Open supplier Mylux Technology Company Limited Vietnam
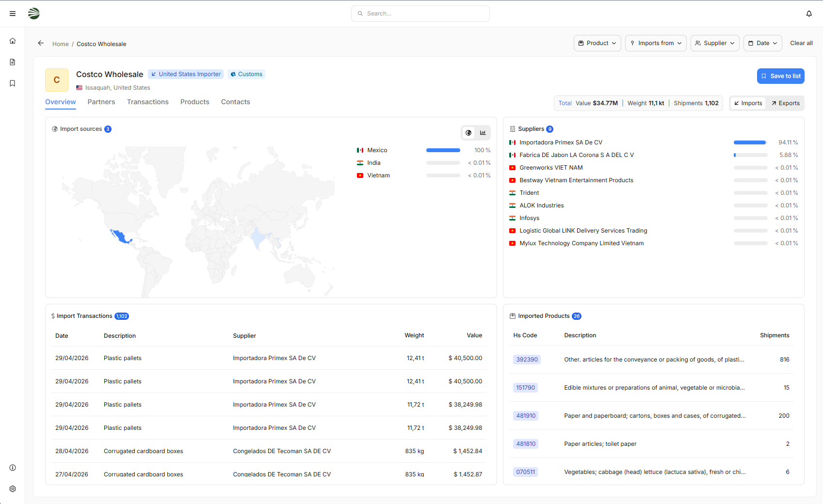The height and width of the screenshot is (504, 823). 582,243
